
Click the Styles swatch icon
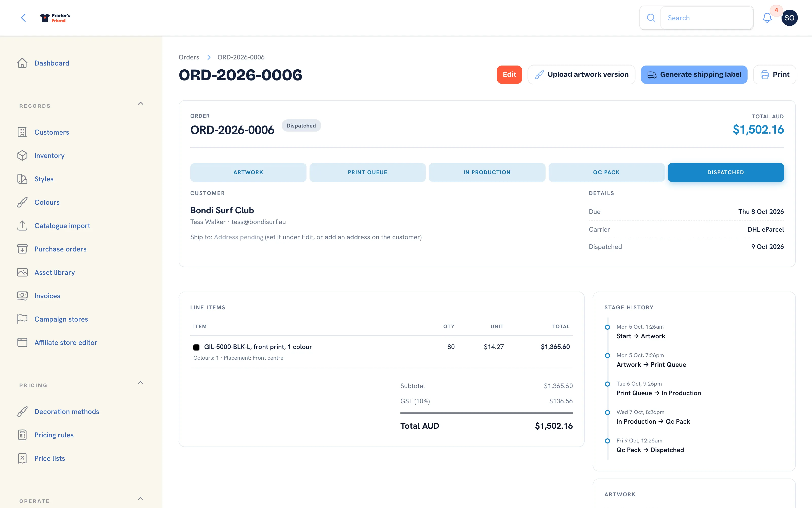(22, 179)
